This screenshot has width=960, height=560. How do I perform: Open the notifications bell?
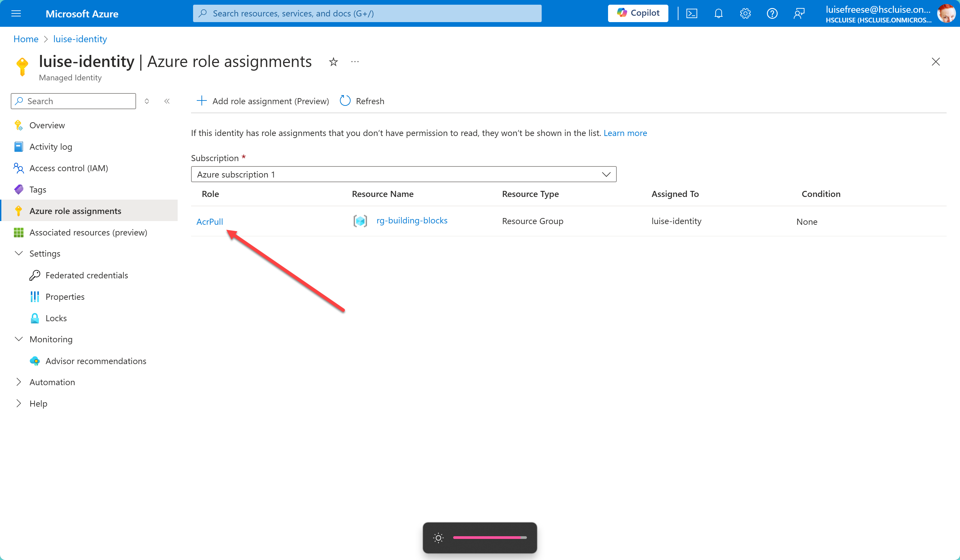(718, 13)
